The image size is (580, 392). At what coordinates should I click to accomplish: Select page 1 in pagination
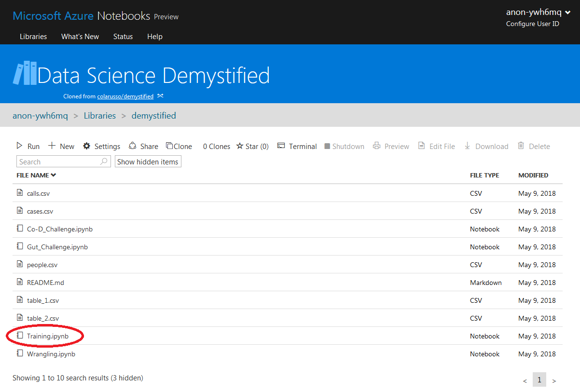pos(539,380)
